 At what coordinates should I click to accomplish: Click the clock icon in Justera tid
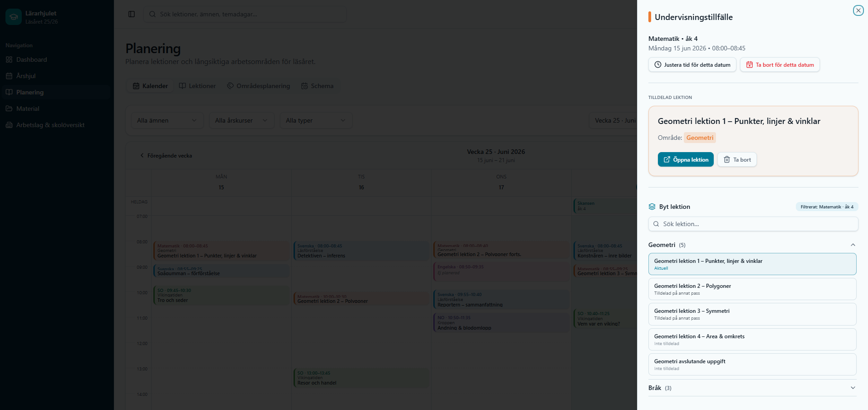658,64
